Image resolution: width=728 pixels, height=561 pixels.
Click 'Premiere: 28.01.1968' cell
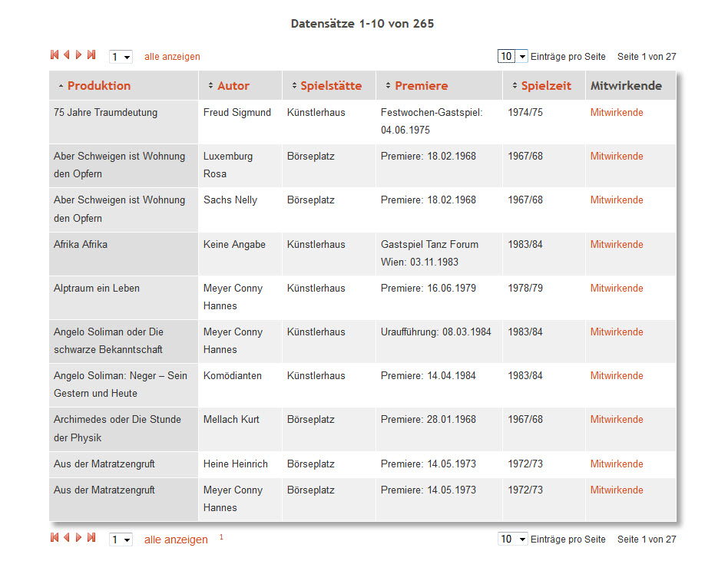point(439,429)
